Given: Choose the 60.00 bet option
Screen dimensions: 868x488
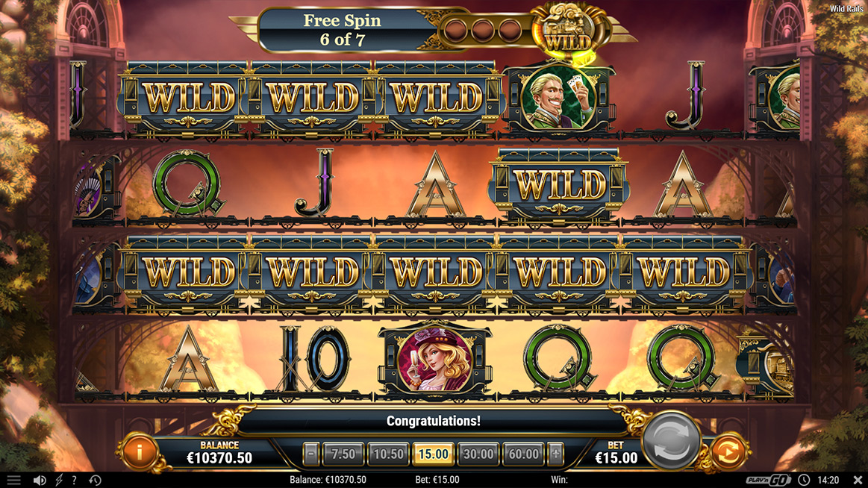Looking at the screenshot, I should click(523, 454).
